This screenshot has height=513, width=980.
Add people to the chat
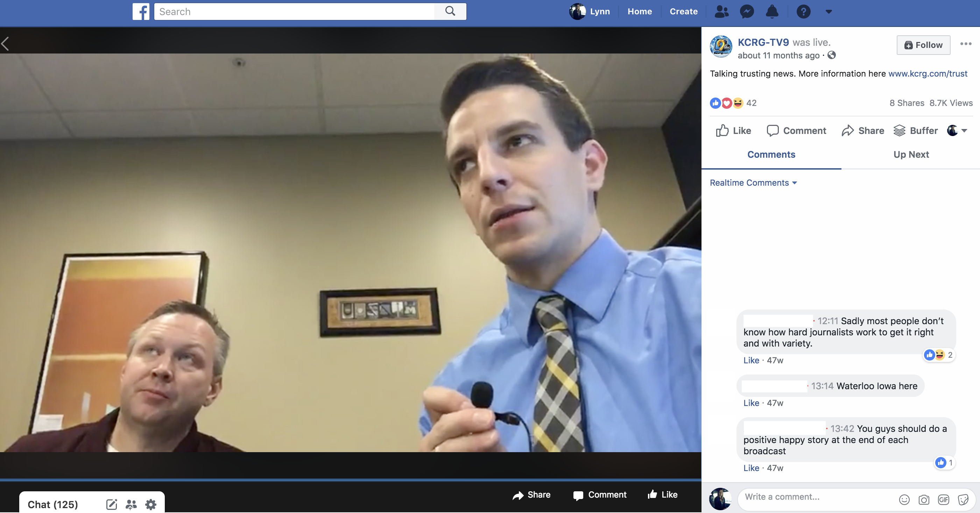[131, 504]
